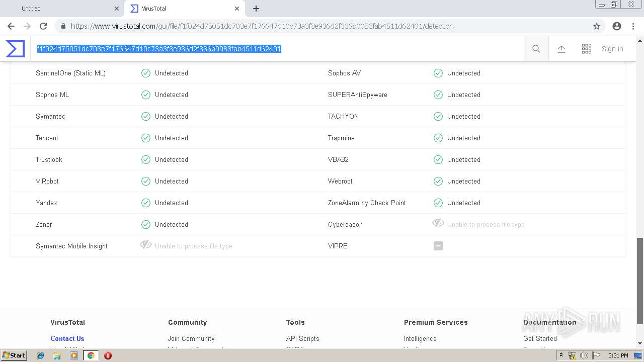Click scrollbar down arrow
The width and height of the screenshot is (644, 362).
pos(640,343)
